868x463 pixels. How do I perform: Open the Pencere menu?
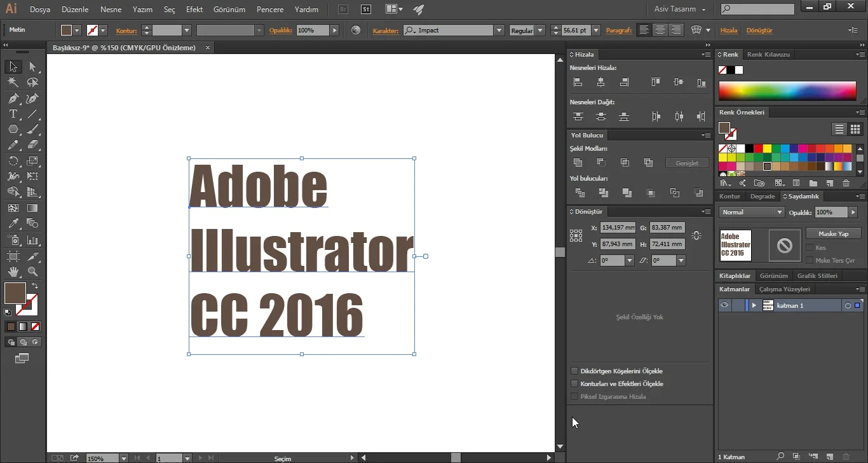270,10
